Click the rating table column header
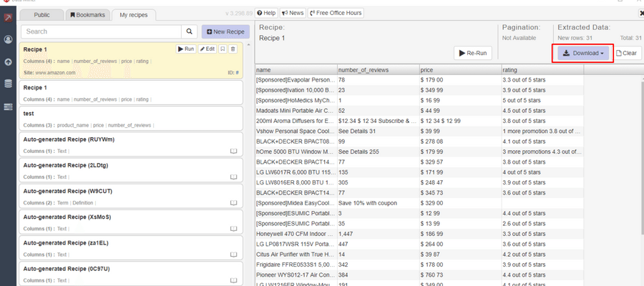 (x=542, y=70)
